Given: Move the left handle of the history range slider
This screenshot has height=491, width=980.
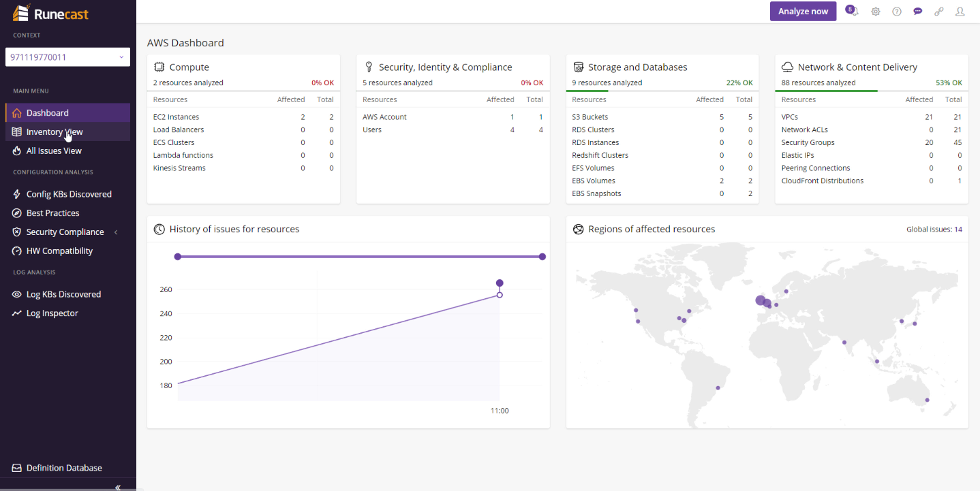Looking at the screenshot, I should (x=178, y=257).
